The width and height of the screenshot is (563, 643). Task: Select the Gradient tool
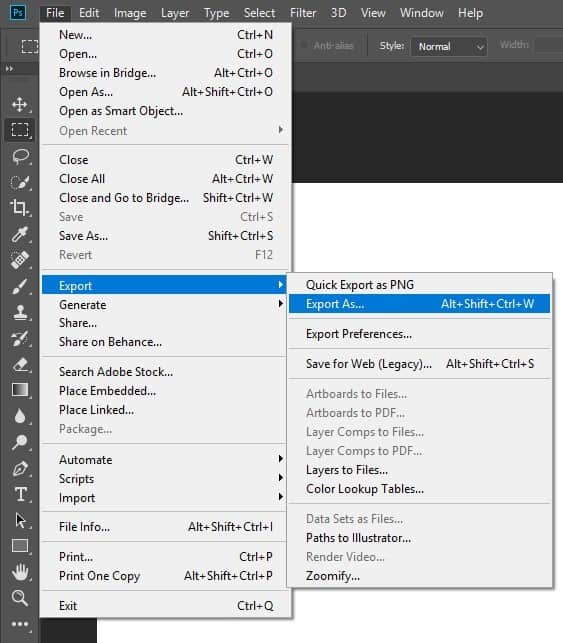pyautogui.click(x=20, y=390)
